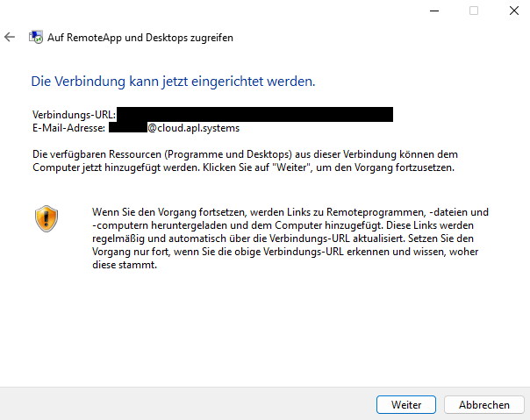Close the wizard window
The width and height of the screenshot is (530, 420).
point(514,11)
